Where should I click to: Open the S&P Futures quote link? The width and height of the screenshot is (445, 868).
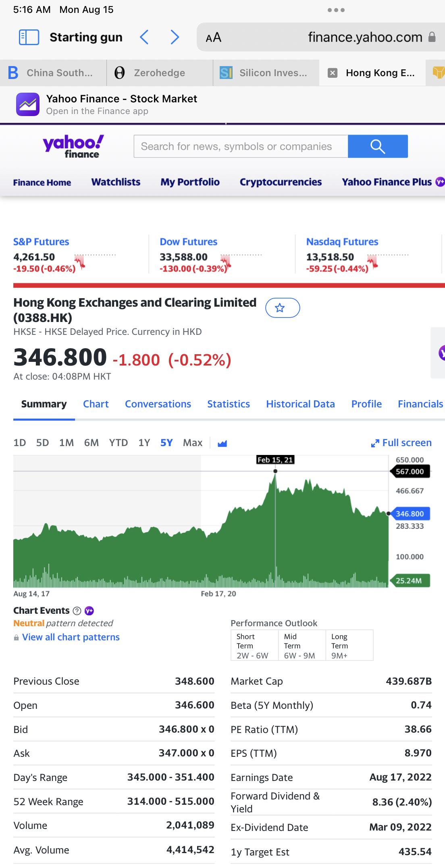click(41, 242)
